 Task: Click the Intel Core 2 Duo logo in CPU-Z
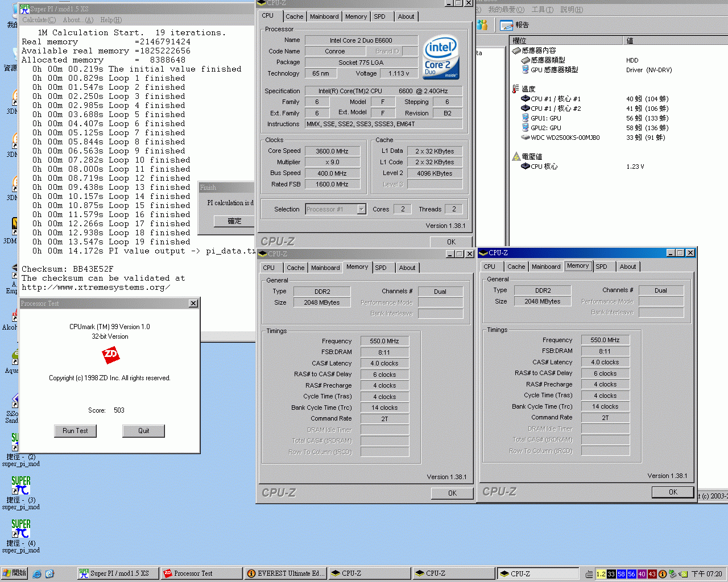coord(441,58)
